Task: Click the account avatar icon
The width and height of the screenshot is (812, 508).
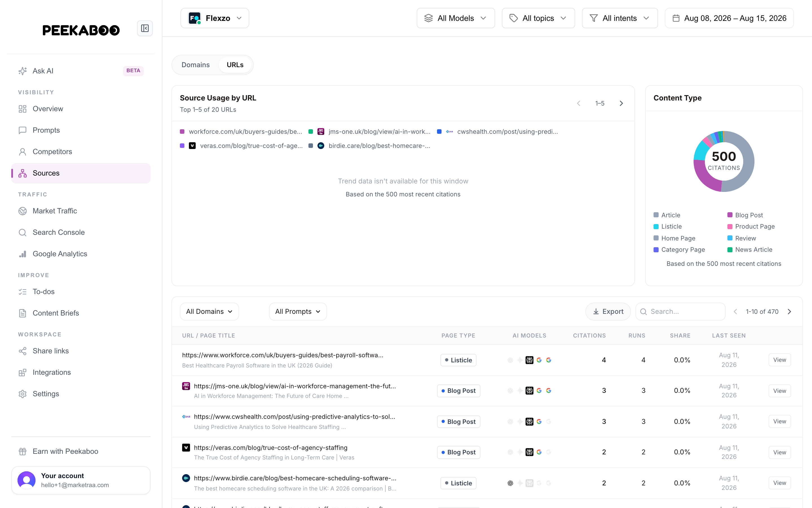Action: point(27,480)
